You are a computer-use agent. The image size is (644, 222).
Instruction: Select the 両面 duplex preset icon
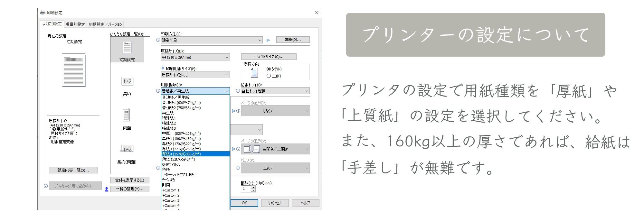pos(127,115)
